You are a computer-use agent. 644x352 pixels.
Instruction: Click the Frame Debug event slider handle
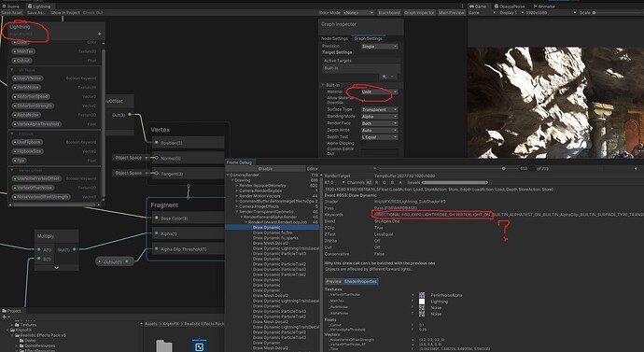(504, 168)
